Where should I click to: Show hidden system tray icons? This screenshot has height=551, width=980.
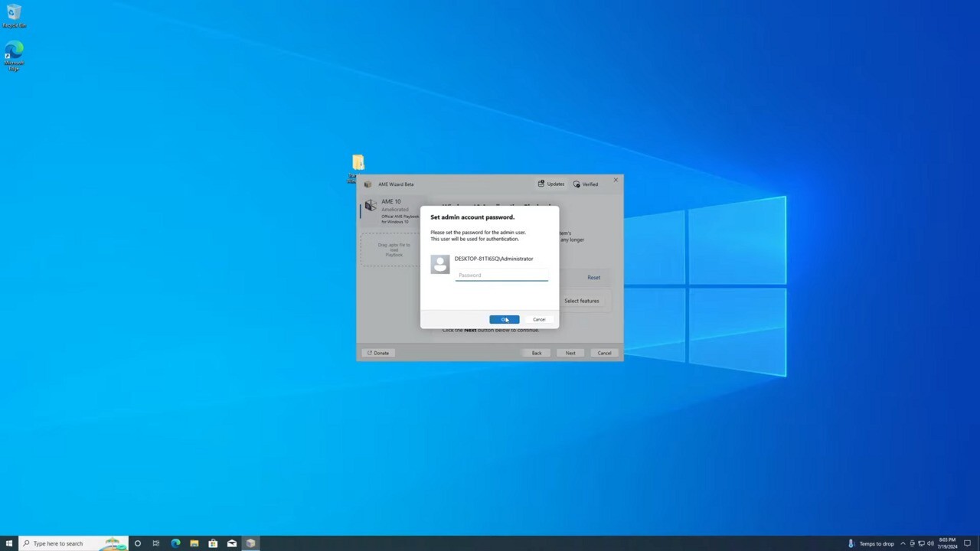coord(903,543)
